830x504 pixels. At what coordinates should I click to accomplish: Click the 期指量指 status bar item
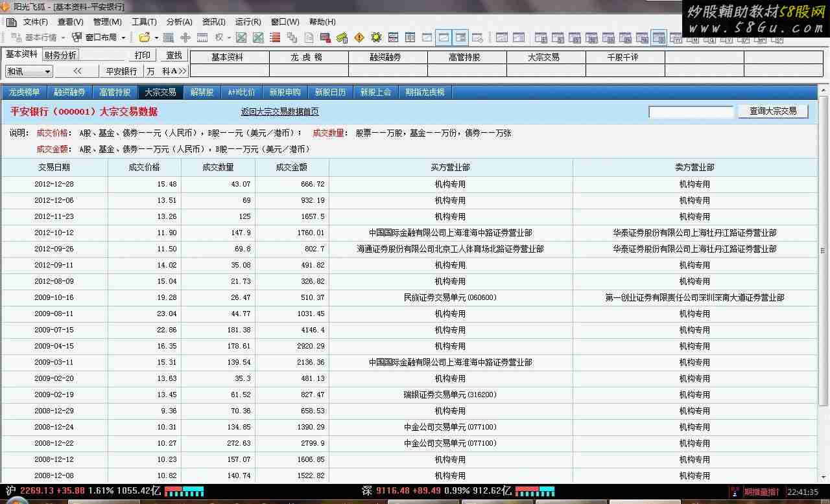pos(762,492)
